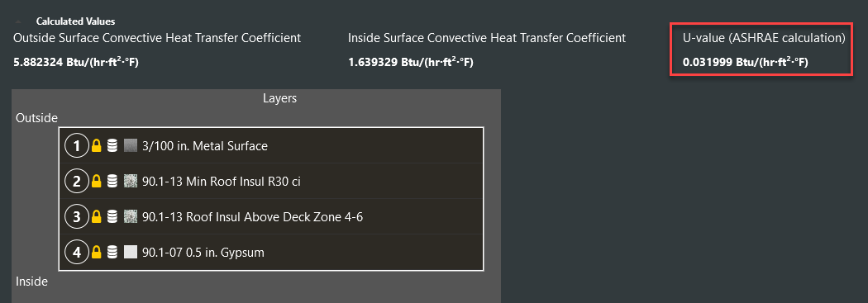The width and height of the screenshot is (868, 303).
Task: Click database icon beside Metal Surface layer
Action: pos(112,146)
